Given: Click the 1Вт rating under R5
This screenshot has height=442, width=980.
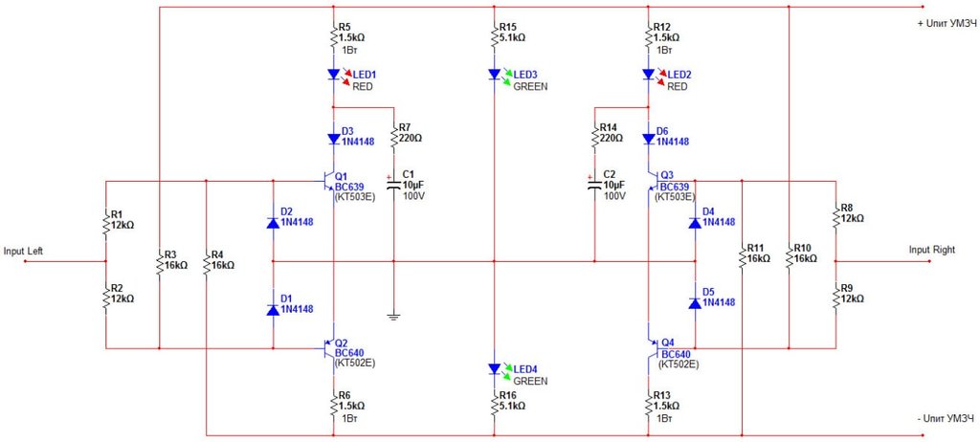Looking at the screenshot, I should pos(350,48).
